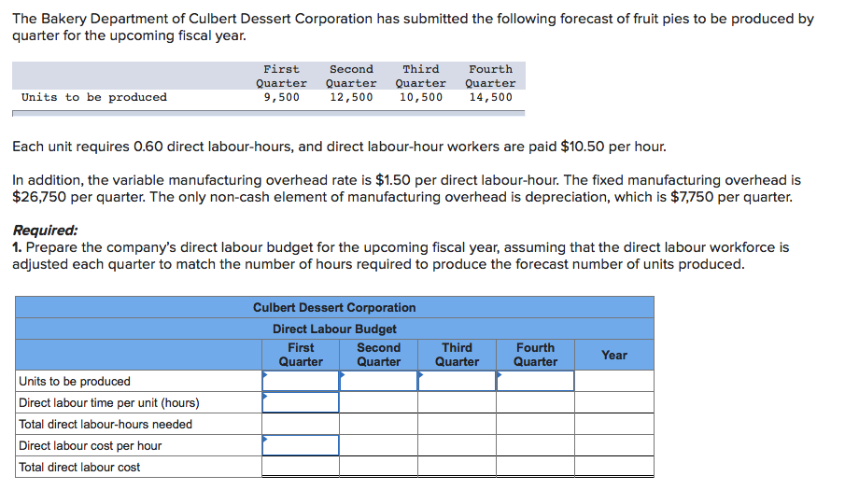Select Third Quarter total direct labour cost cell
The width and height of the screenshot is (859, 504).
click(457, 467)
